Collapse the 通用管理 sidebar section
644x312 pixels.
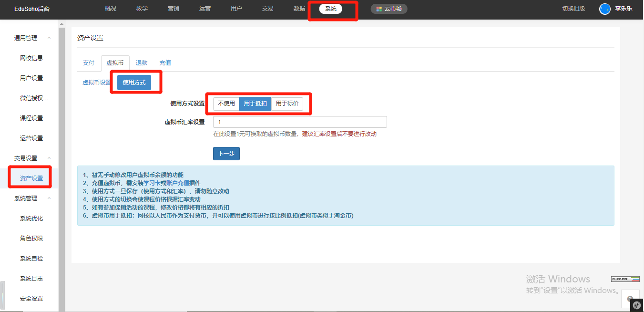click(x=49, y=38)
